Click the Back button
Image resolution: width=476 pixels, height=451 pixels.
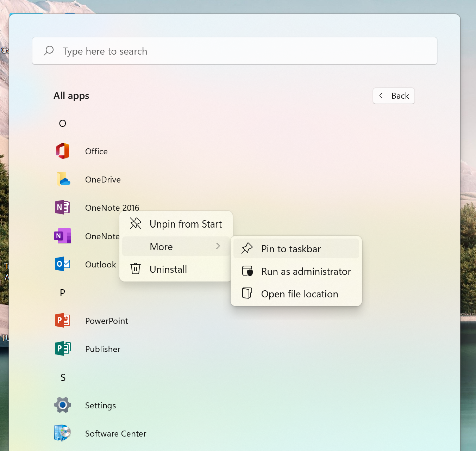click(x=394, y=96)
